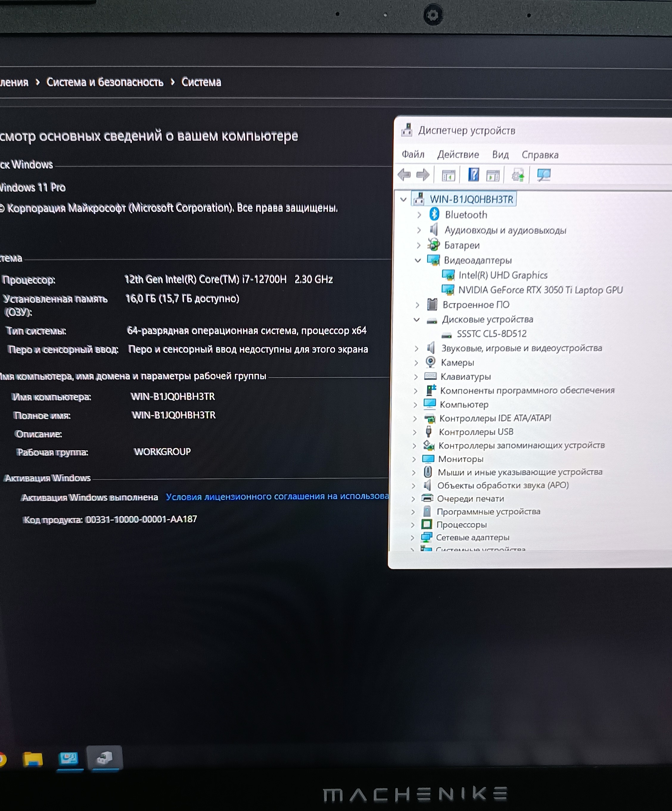Collapse the WIN-B1JQ0HBH3TR root node arrow
Screen dimensions: 672x811
point(403,199)
